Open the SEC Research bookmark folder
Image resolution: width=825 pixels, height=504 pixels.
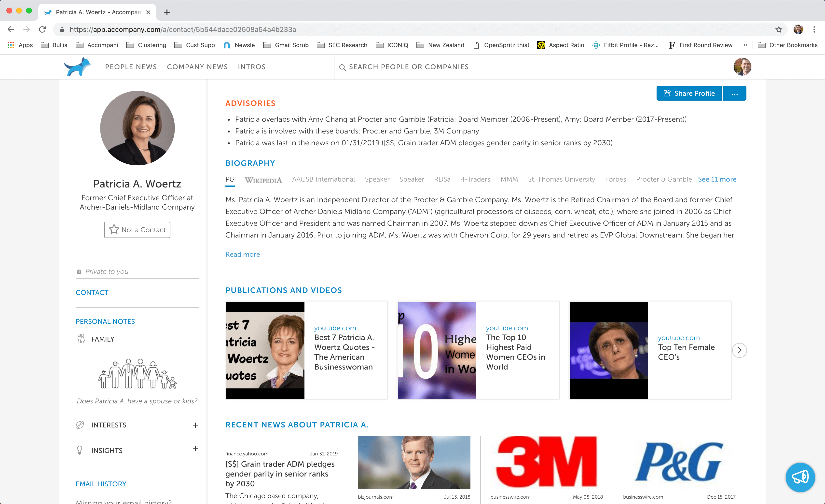(x=342, y=45)
